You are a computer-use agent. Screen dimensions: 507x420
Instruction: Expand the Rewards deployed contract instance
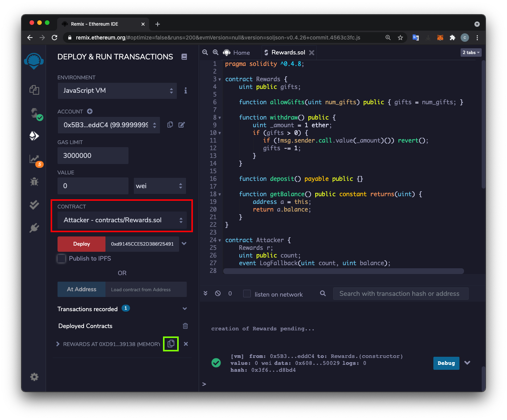(58, 344)
